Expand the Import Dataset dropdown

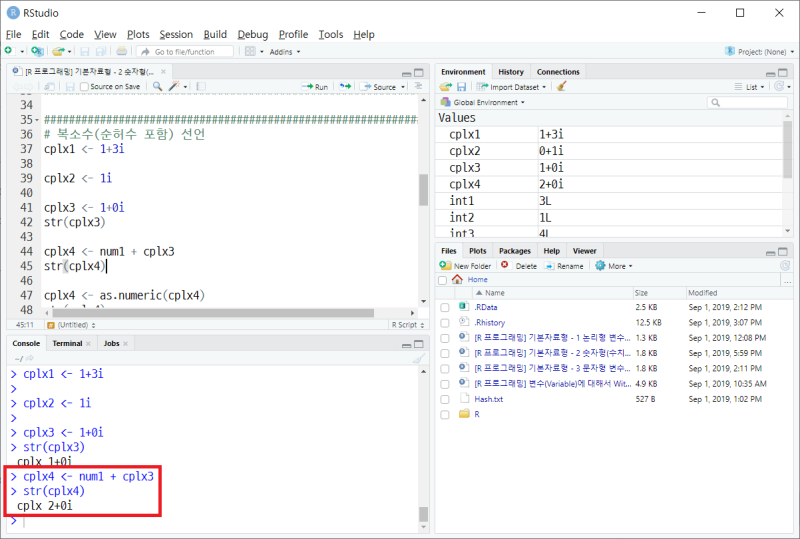pos(511,87)
